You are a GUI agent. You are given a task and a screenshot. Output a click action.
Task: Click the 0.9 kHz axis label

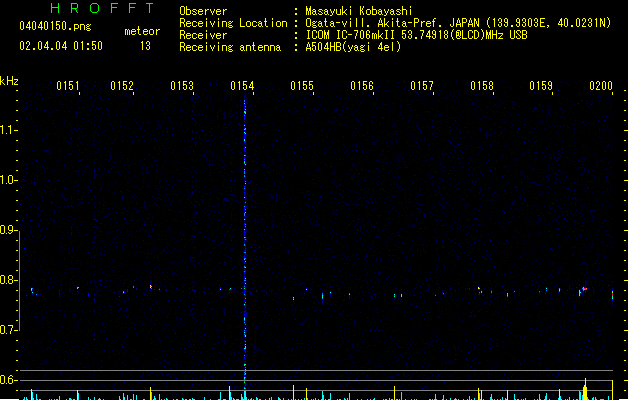pyautogui.click(x=7, y=230)
